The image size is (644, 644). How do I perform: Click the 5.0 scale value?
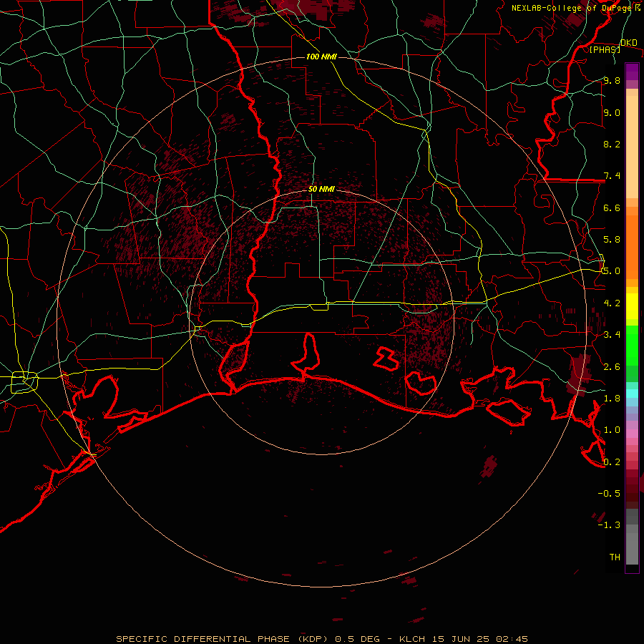point(612,271)
